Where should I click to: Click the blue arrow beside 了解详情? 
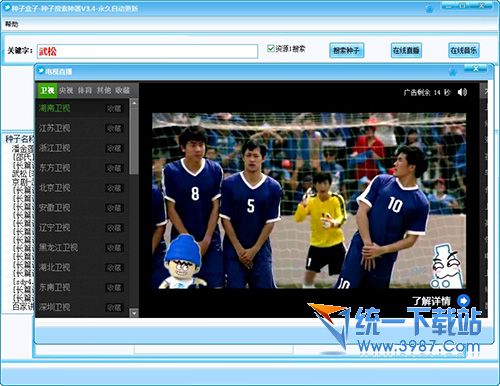click(463, 301)
